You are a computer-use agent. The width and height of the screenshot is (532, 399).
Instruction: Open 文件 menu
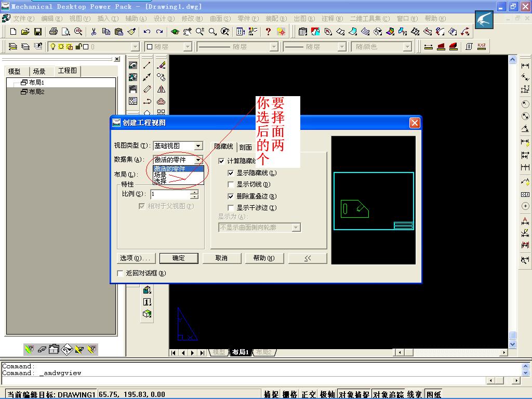click(x=24, y=19)
